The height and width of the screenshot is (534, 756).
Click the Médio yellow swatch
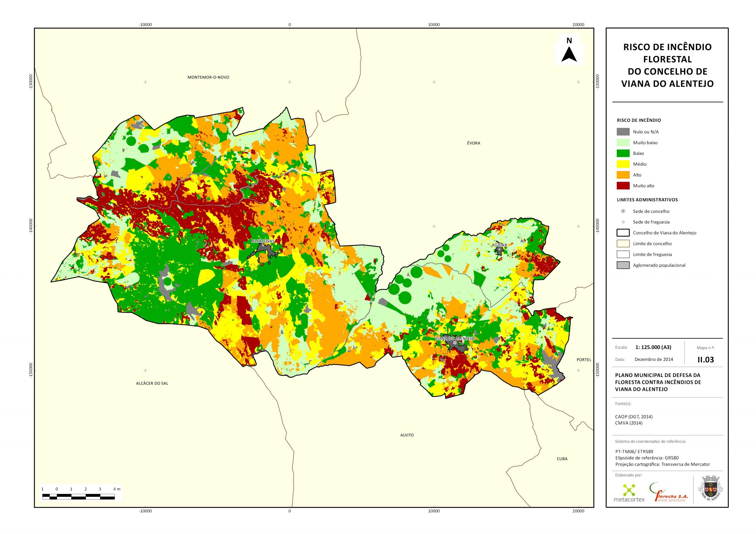point(623,164)
